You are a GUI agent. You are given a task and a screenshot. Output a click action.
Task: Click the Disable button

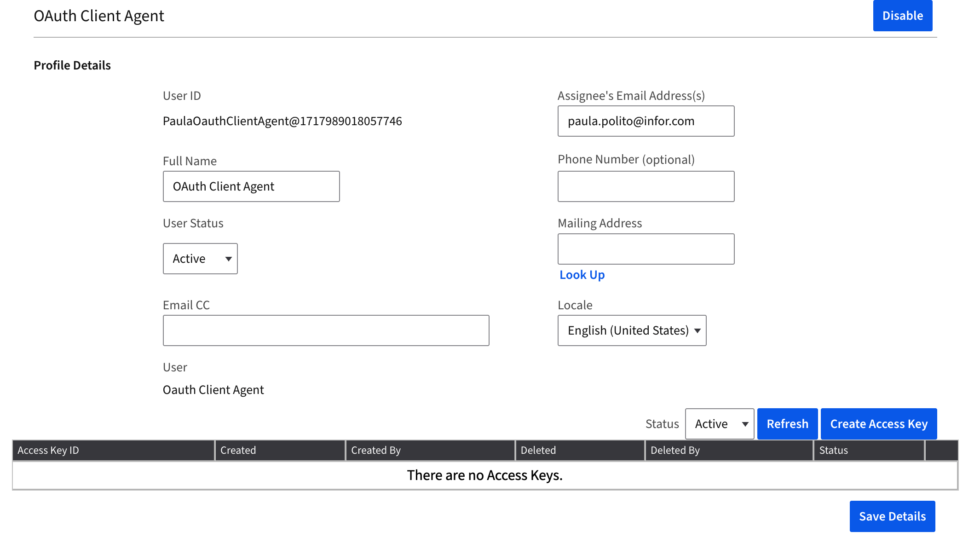pyautogui.click(x=902, y=15)
